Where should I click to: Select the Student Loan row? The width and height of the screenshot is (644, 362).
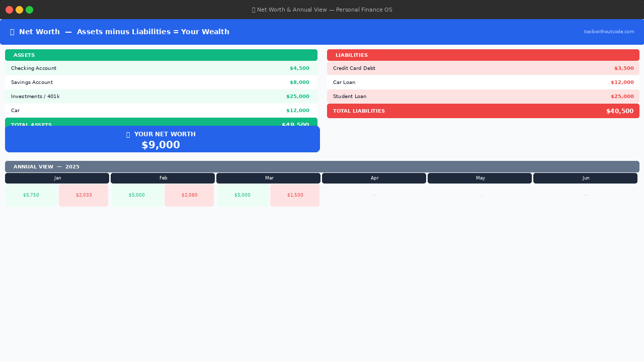click(x=483, y=97)
